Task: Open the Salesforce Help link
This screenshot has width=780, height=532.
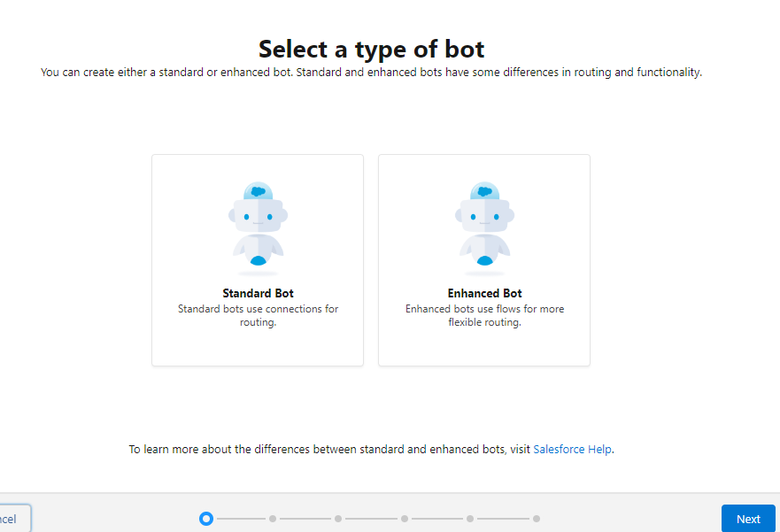Action: [572, 450]
